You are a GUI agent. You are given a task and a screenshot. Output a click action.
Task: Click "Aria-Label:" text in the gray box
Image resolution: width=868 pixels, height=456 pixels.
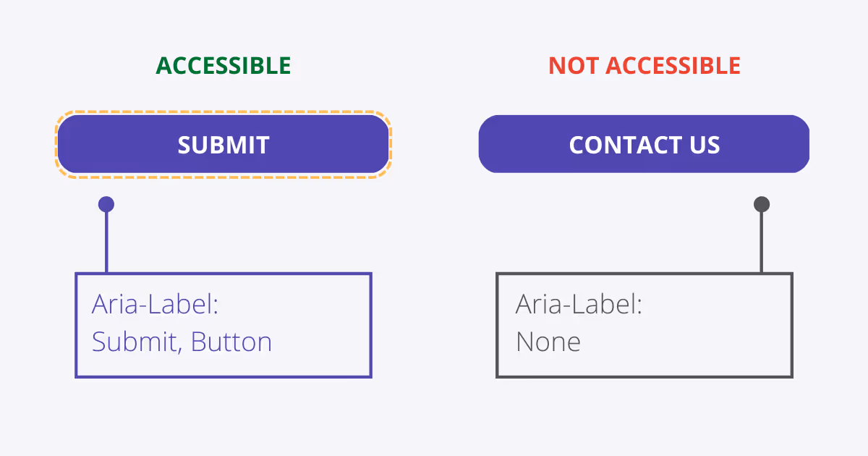[x=579, y=305]
